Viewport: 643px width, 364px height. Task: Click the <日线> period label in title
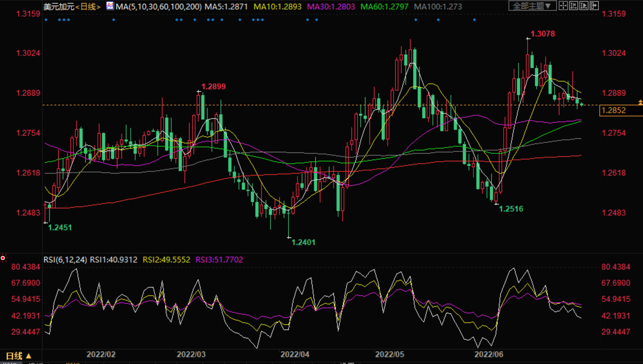[88, 7]
